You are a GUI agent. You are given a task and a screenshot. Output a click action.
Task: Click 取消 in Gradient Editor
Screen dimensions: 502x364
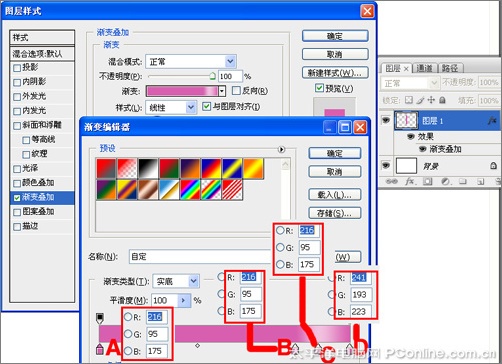pyautogui.click(x=335, y=172)
